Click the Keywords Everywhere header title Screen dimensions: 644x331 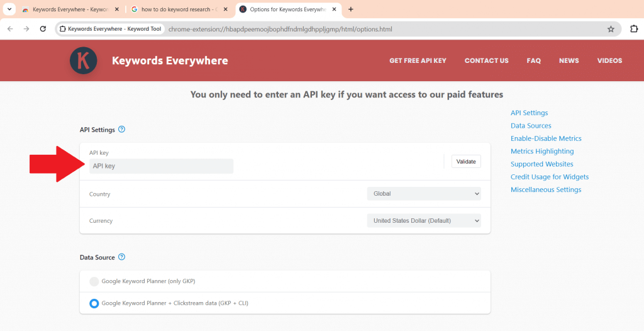click(x=170, y=61)
